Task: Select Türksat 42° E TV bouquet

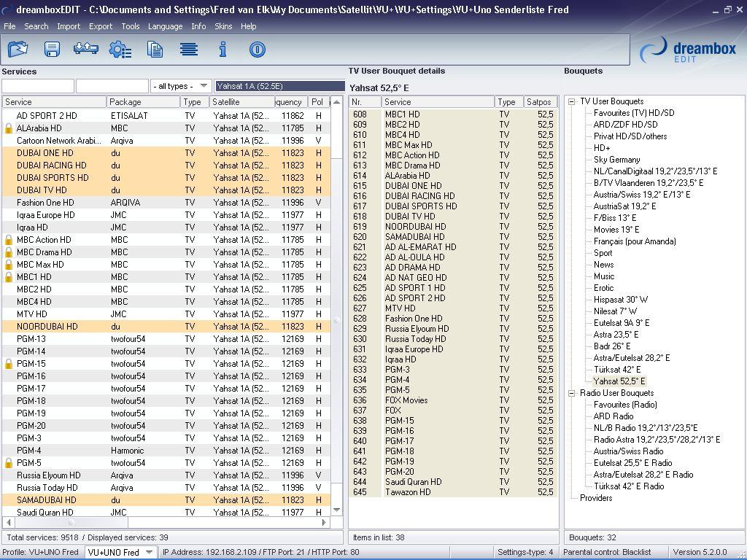Action: (617, 370)
